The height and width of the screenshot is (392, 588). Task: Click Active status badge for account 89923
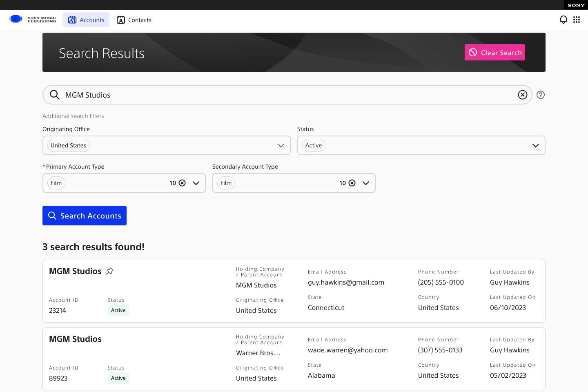pyautogui.click(x=118, y=378)
